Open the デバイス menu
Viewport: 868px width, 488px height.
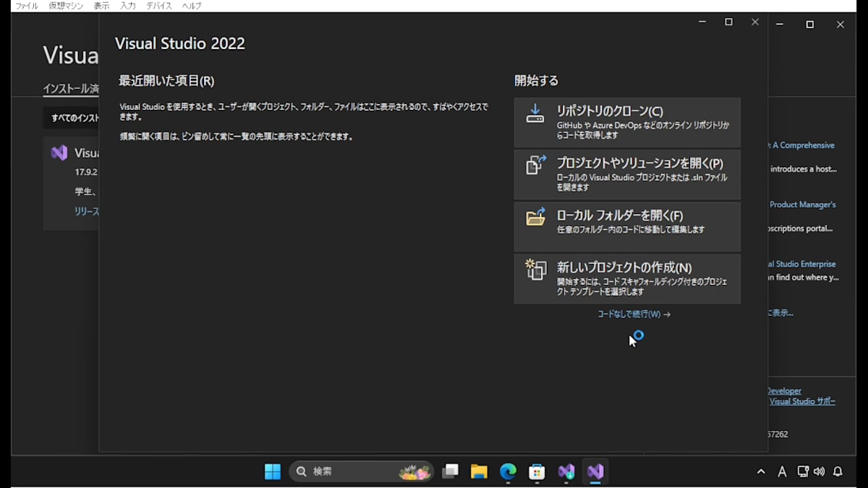159,6
